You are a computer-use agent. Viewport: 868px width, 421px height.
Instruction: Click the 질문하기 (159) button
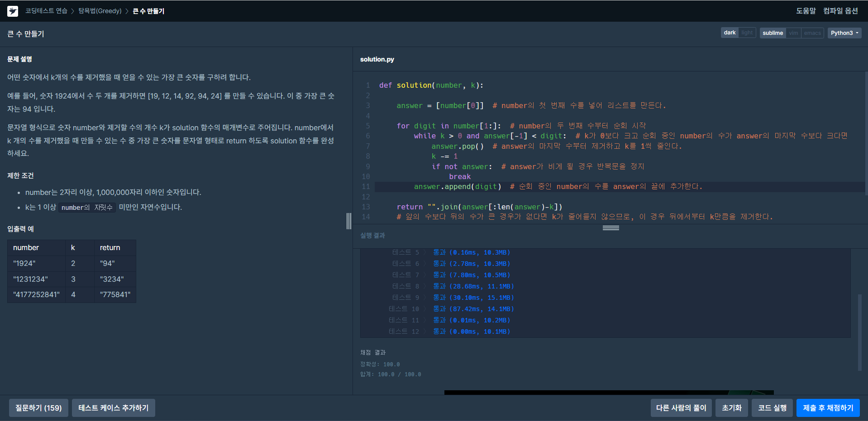pyautogui.click(x=38, y=408)
